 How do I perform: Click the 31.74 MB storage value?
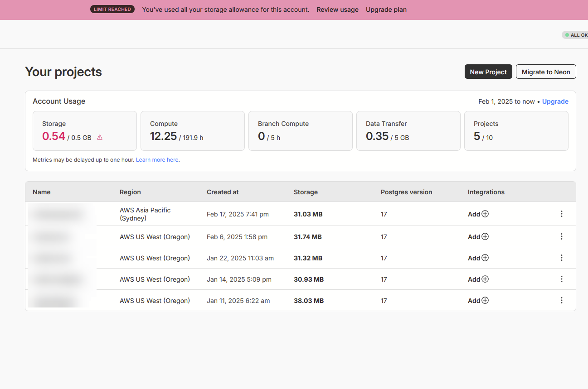(x=308, y=237)
